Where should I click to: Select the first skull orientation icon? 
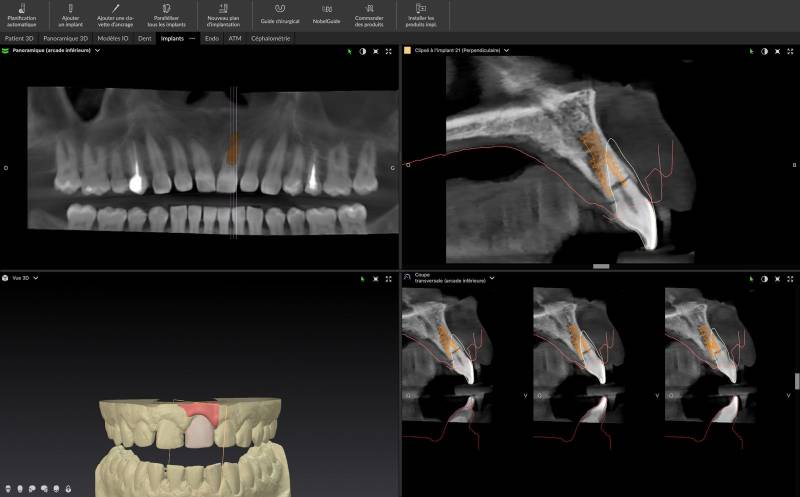click(x=8, y=489)
